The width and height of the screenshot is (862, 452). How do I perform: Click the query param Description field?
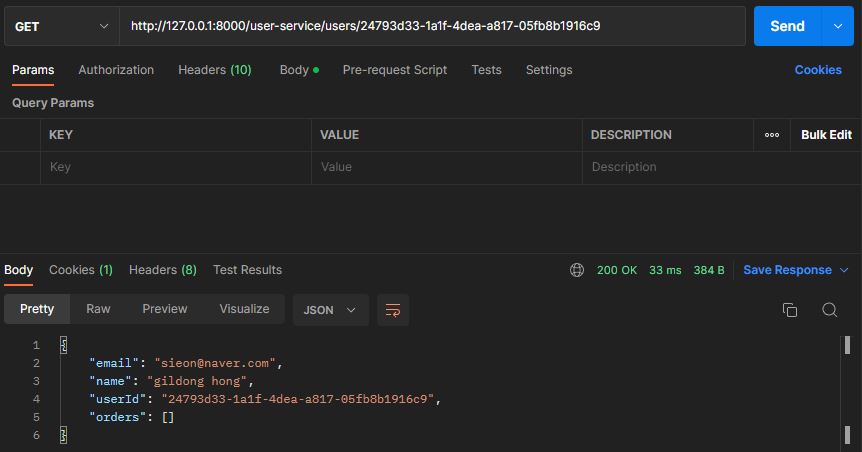722,167
